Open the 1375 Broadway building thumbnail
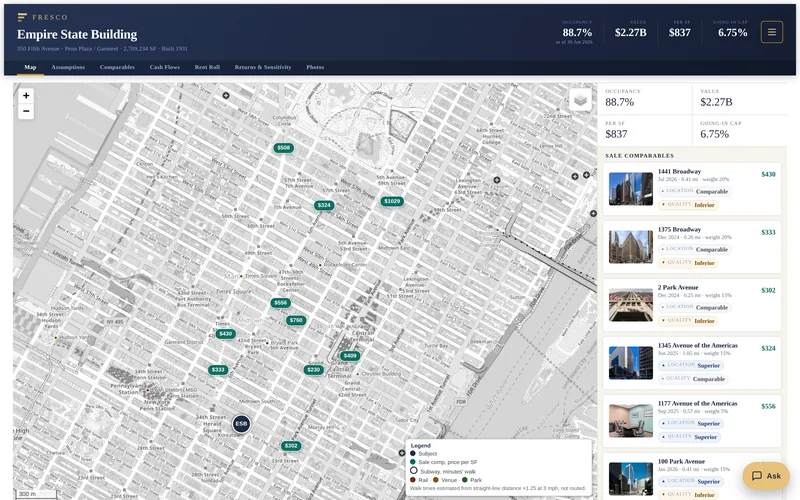The width and height of the screenshot is (800, 500). 631,247
